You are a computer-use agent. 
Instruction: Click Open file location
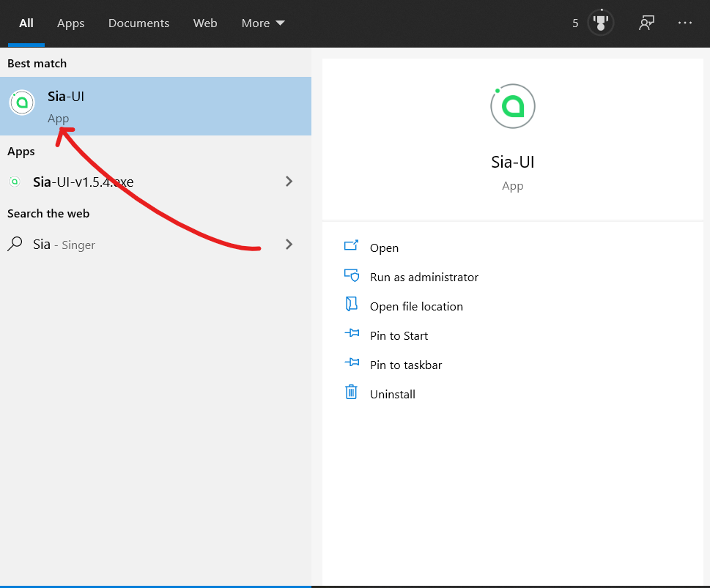tap(416, 306)
